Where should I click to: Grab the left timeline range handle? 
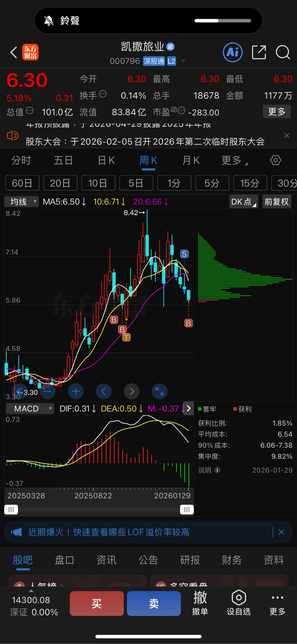coord(11,510)
